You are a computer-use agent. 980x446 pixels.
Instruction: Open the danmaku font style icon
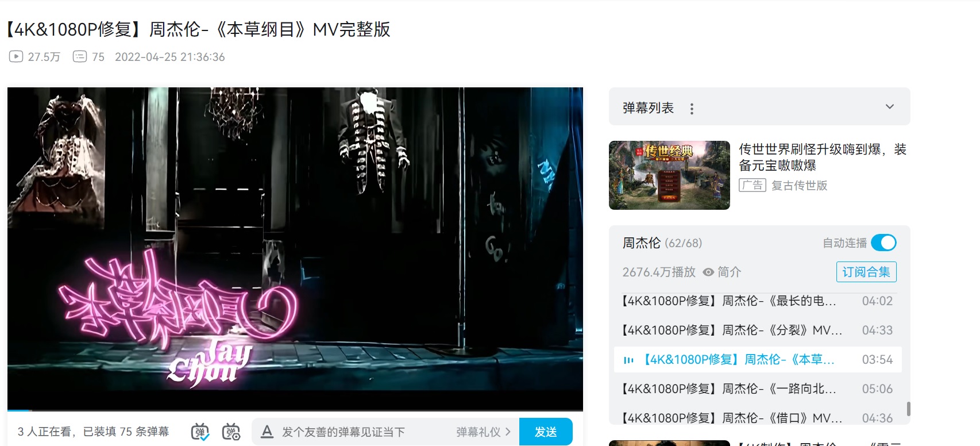tap(267, 432)
